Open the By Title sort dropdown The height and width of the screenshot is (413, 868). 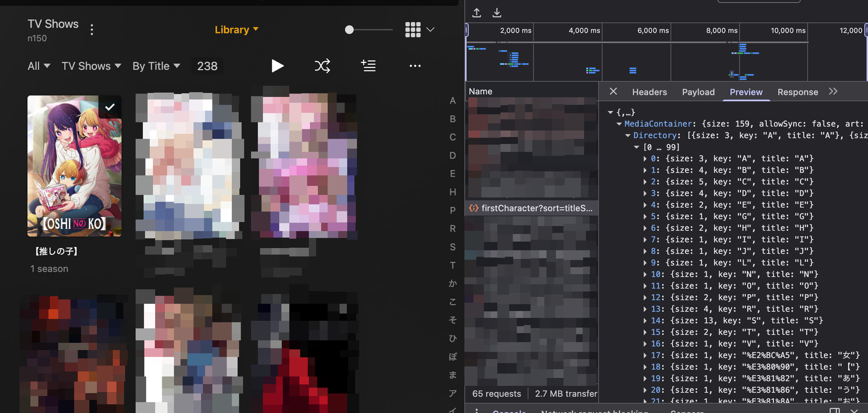click(156, 66)
